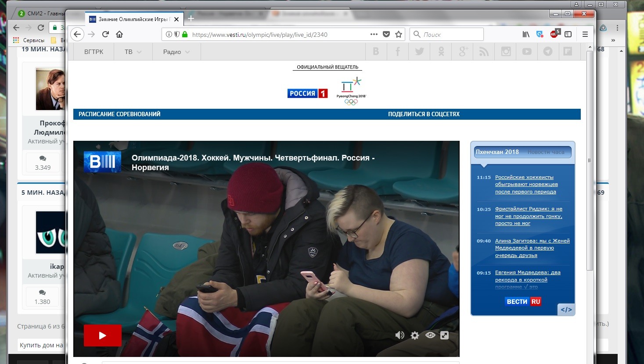Save the page to Pocket
The image size is (644, 364).
point(386,34)
